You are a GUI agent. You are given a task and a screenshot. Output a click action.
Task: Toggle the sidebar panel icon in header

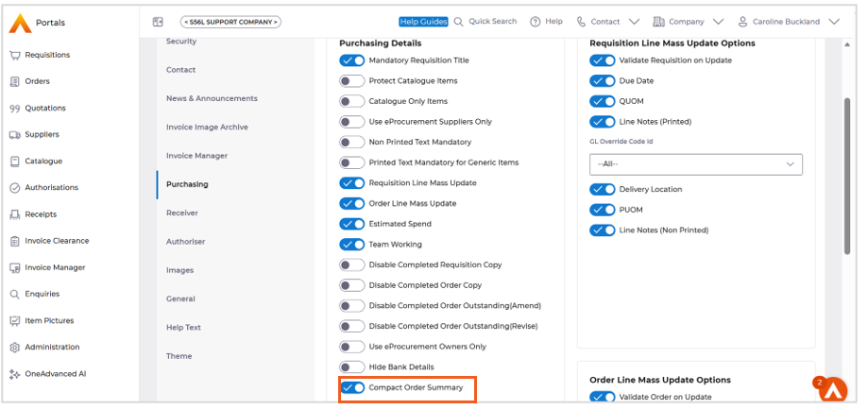click(x=158, y=22)
